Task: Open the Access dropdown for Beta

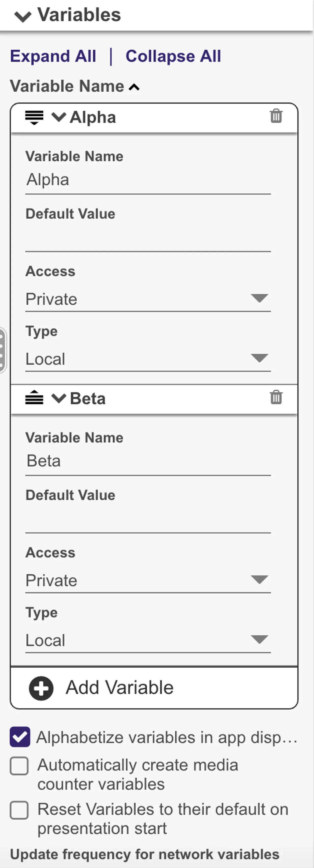Action: tap(148, 580)
